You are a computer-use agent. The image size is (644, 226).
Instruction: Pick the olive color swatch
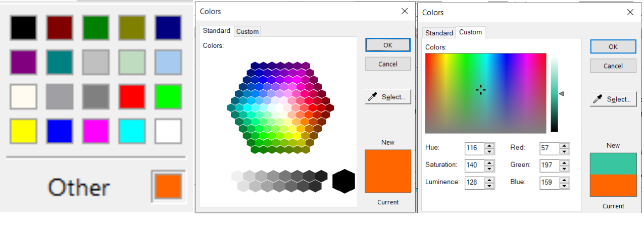(x=132, y=28)
